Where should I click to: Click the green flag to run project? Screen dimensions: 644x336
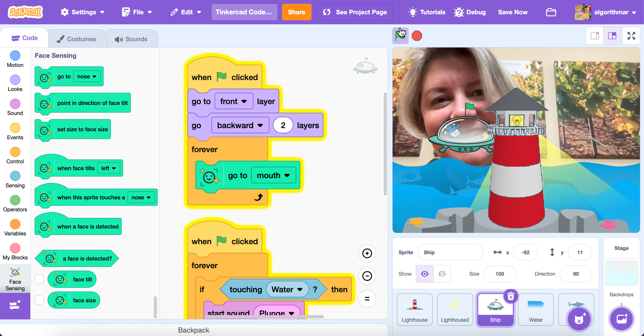(400, 36)
